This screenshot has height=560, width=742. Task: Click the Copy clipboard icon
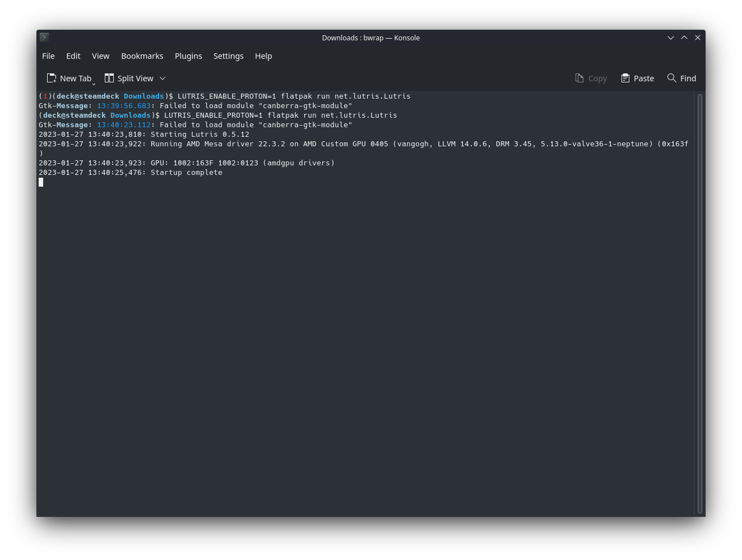579,78
